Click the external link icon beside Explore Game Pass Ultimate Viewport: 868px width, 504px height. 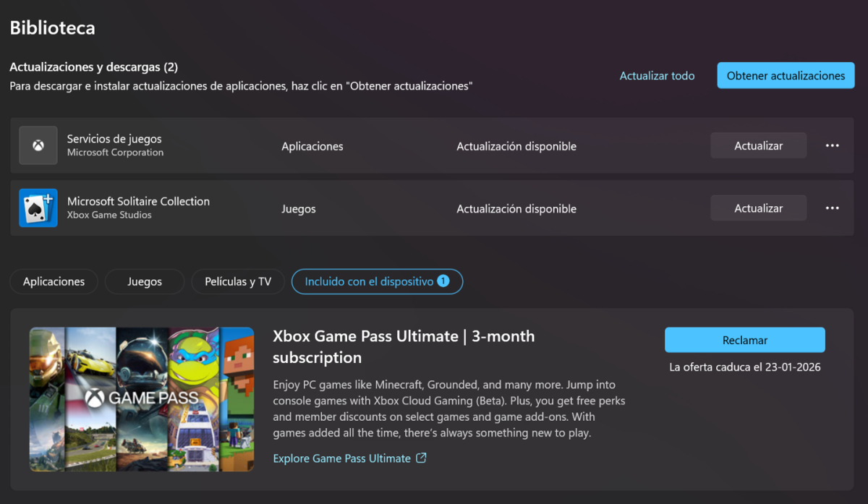[421, 458]
